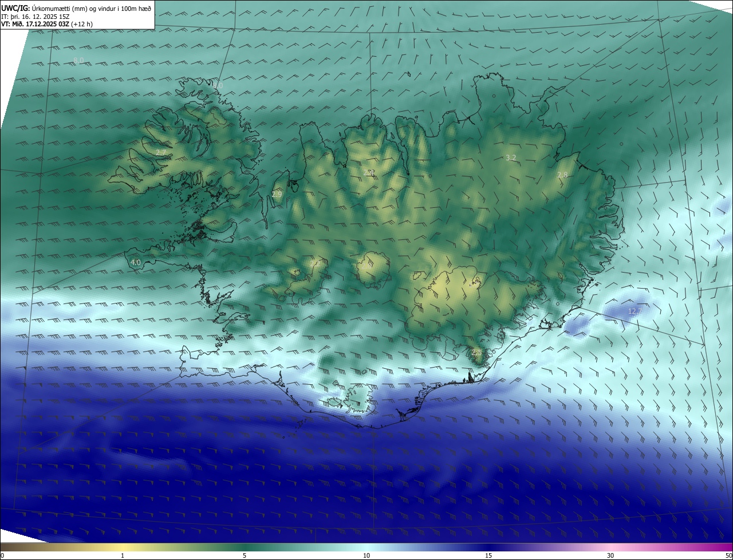Click the "3.2" value on the map
The image size is (733, 560).
coord(511,157)
